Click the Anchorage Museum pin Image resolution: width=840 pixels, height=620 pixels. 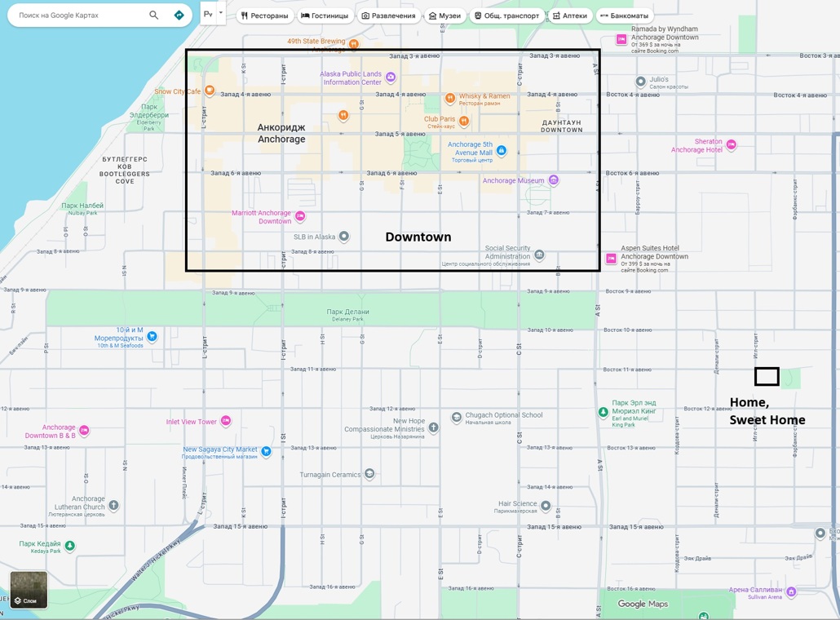pos(554,180)
